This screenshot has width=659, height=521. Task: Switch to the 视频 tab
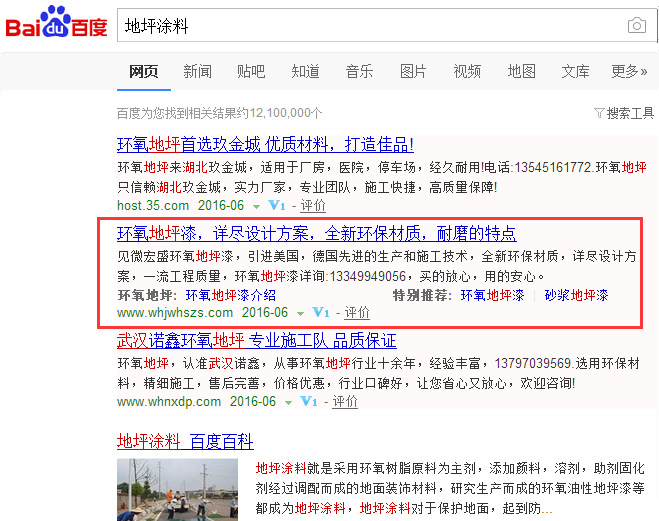[x=467, y=71]
